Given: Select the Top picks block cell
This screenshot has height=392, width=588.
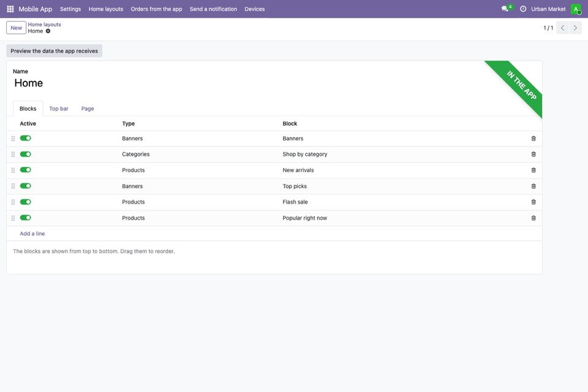Looking at the screenshot, I should click(x=295, y=186).
